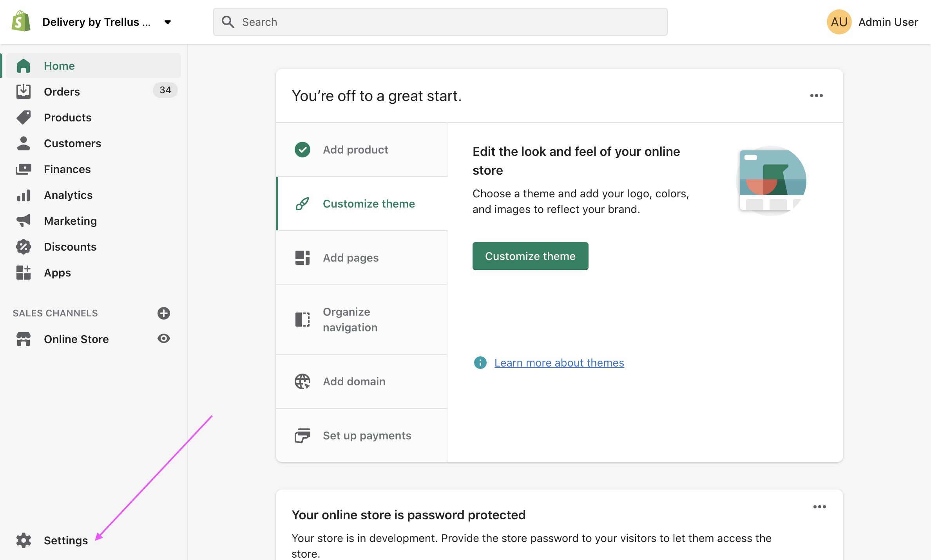Open the Online Store channel
Image resolution: width=931 pixels, height=560 pixels.
76,339
